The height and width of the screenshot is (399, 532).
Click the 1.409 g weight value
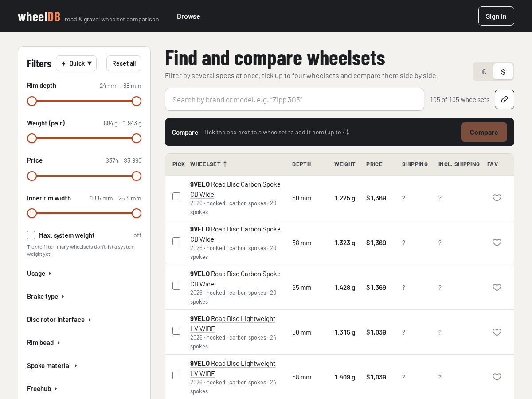coord(344,377)
